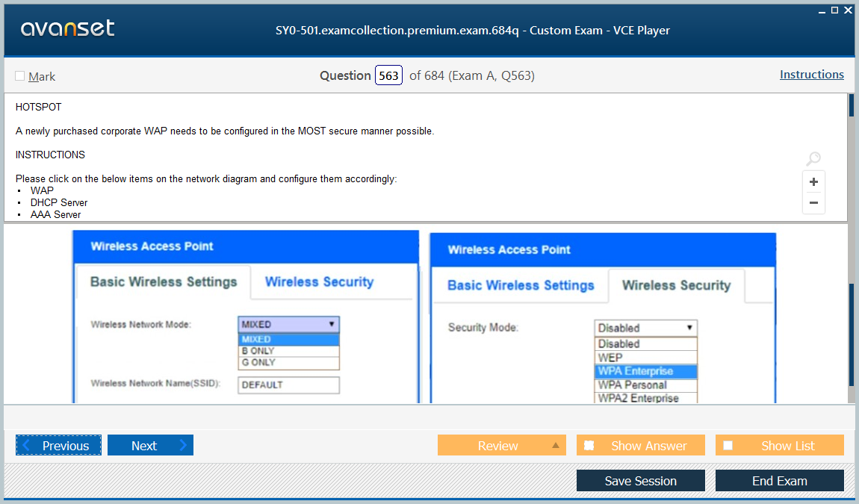Toggle the Show Answer checkbox
The width and height of the screenshot is (859, 504).
click(x=589, y=446)
